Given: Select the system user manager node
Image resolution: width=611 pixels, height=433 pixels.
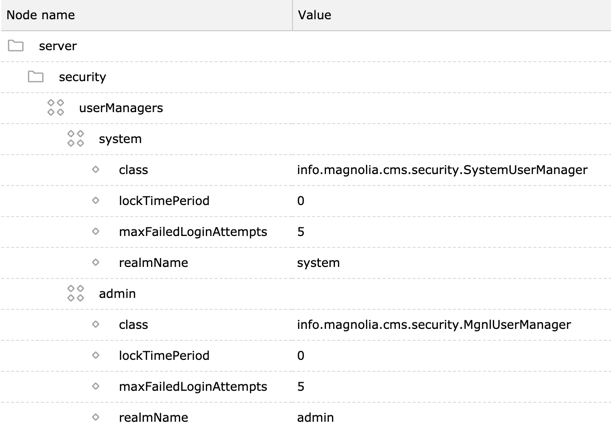Looking at the screenshot, I should click(120, 139).
